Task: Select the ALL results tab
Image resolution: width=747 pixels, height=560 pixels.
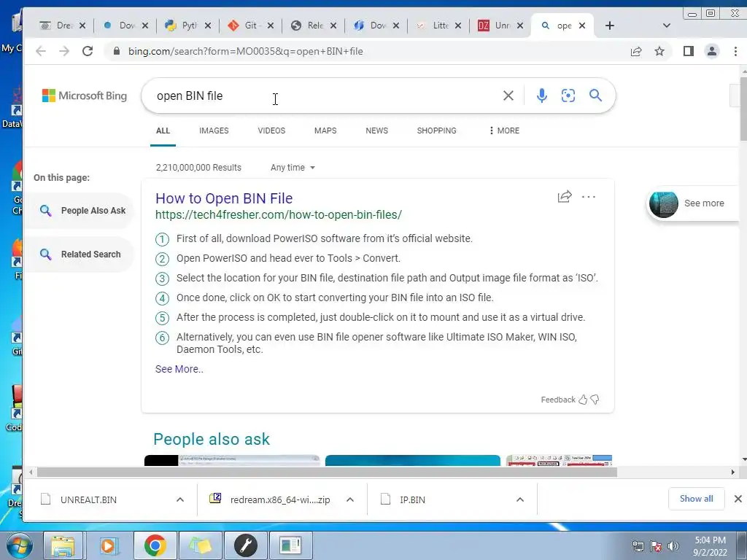Action: tap(163, 131)
